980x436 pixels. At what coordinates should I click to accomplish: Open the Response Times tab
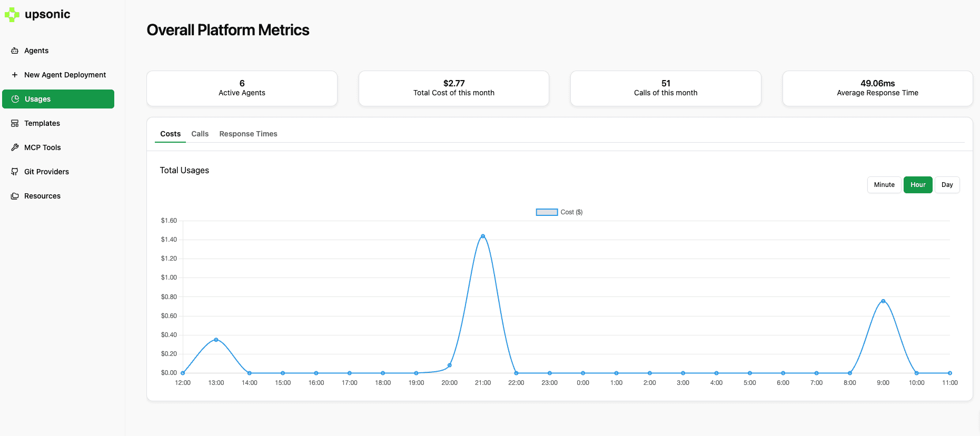(249, 134)
